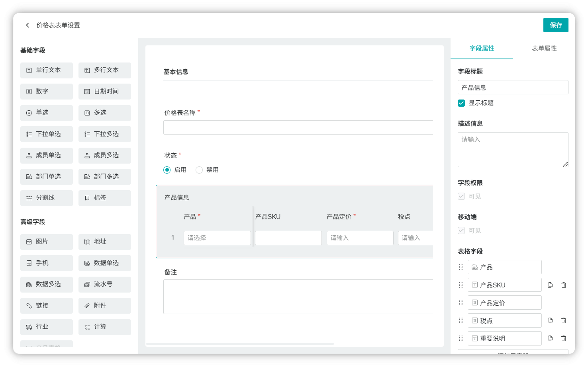Viewport: 588px width, 367px height.
Task: Copy the 重要说明 table field
Action: click(x=550, y=338)
